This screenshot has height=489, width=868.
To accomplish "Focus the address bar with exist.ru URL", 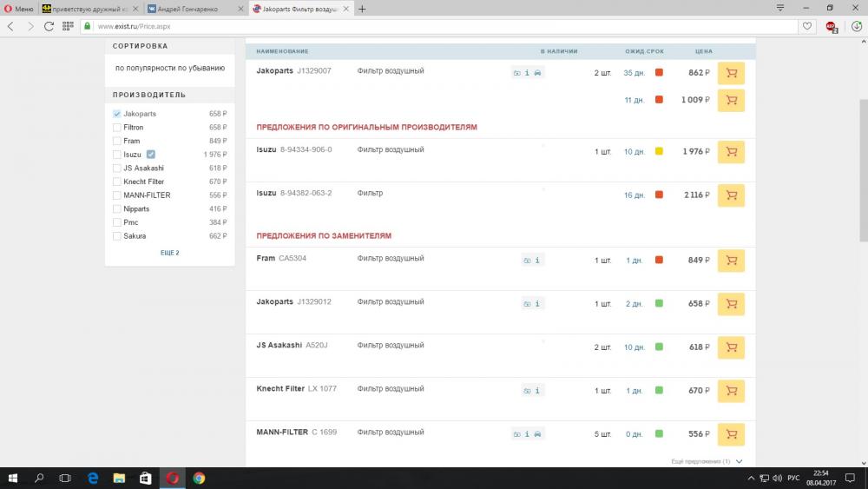I will 440,26.
